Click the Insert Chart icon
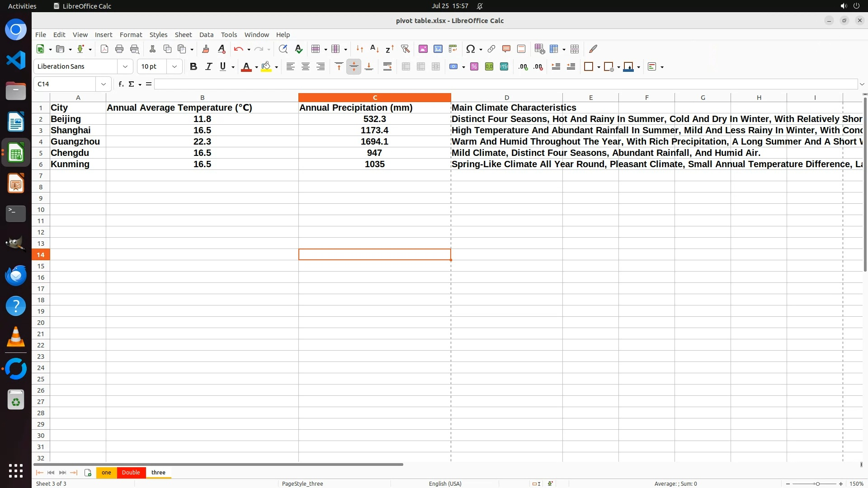Image resolution: width=868 pixels, height=488 pixels. [438, 49]
